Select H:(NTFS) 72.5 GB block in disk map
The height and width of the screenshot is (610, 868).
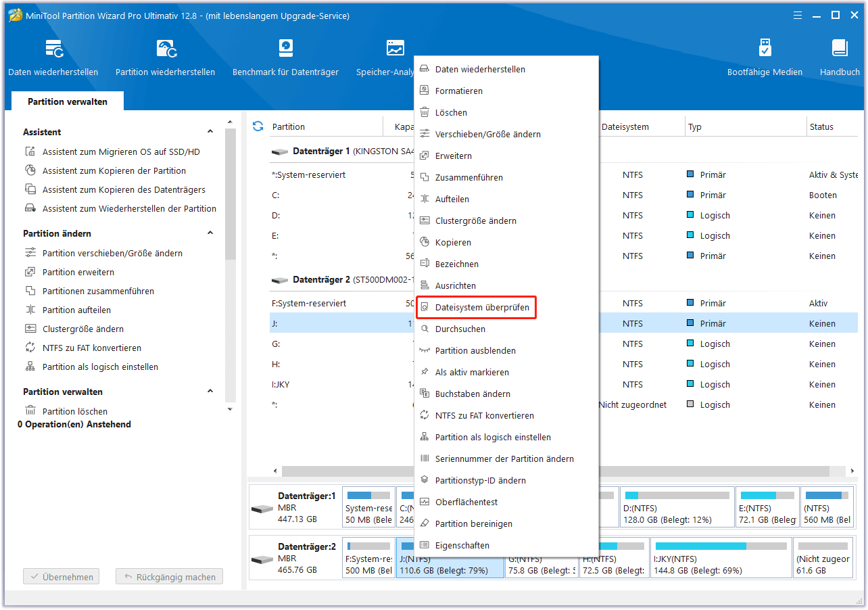(x=614, y=558)
